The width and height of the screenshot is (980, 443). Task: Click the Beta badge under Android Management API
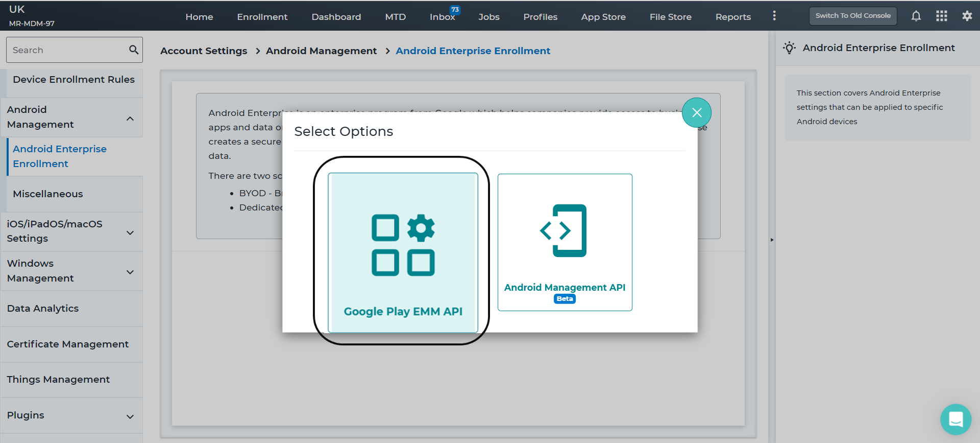565,299
